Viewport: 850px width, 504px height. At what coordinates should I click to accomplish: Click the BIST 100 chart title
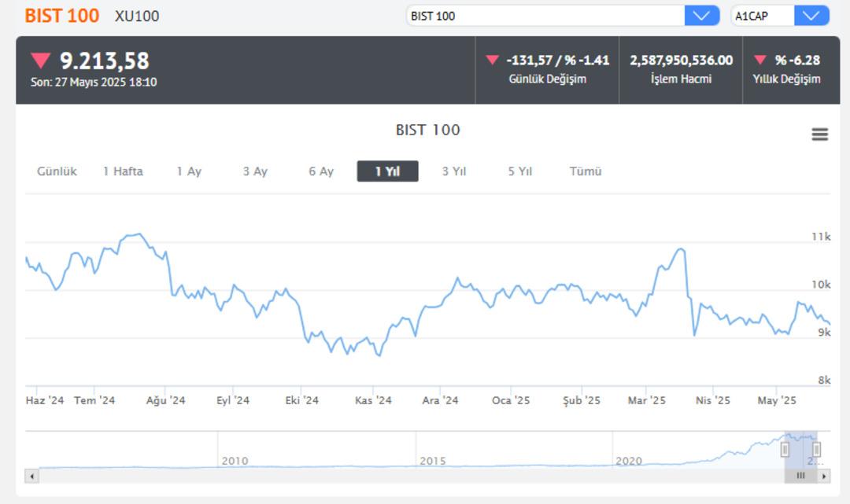coord(427,130)
